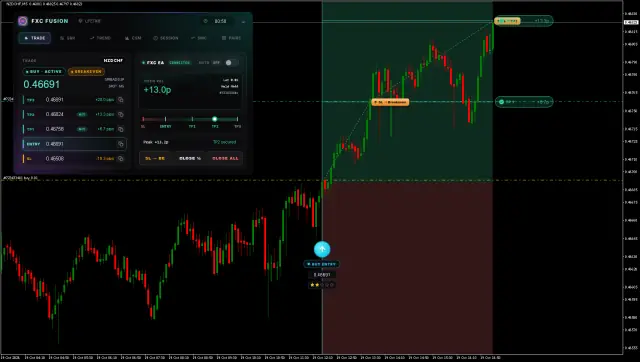Click the blue up-arrow buy marker on the chart

[x=322, y=249]
